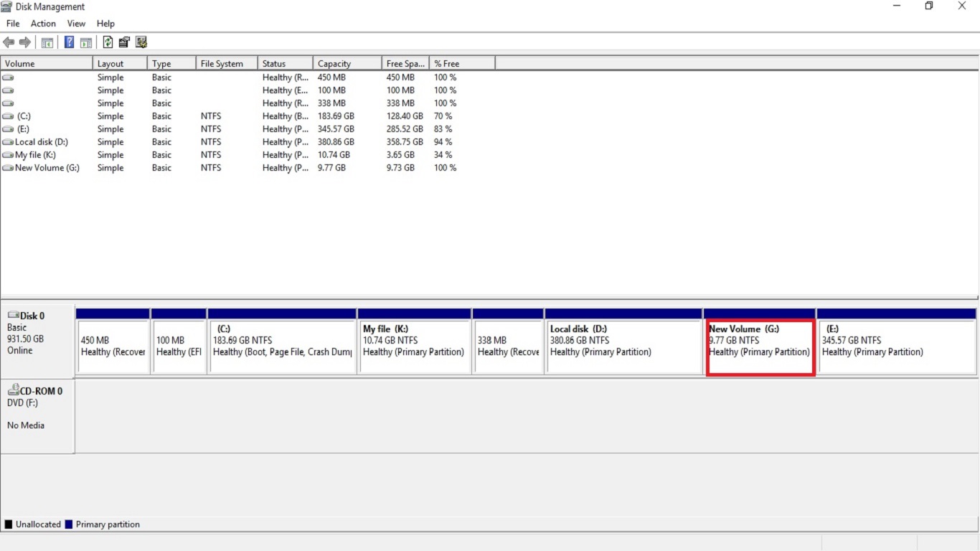Click the Back arrow in the toolbar
Image resolution: width=980 pixels, height=551 pixels.
point(9,42)
